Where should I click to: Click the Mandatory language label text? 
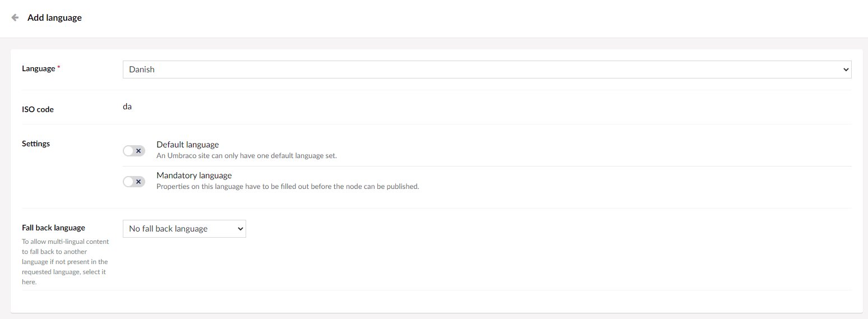click(x=194, y=175)
